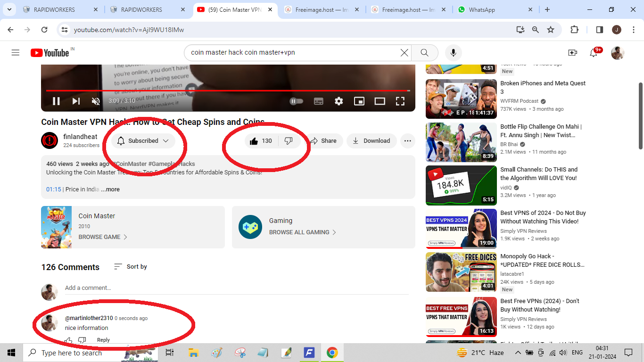Browse the Coin Master game card
The image size is (644, 362).
(x=133, y=227)
